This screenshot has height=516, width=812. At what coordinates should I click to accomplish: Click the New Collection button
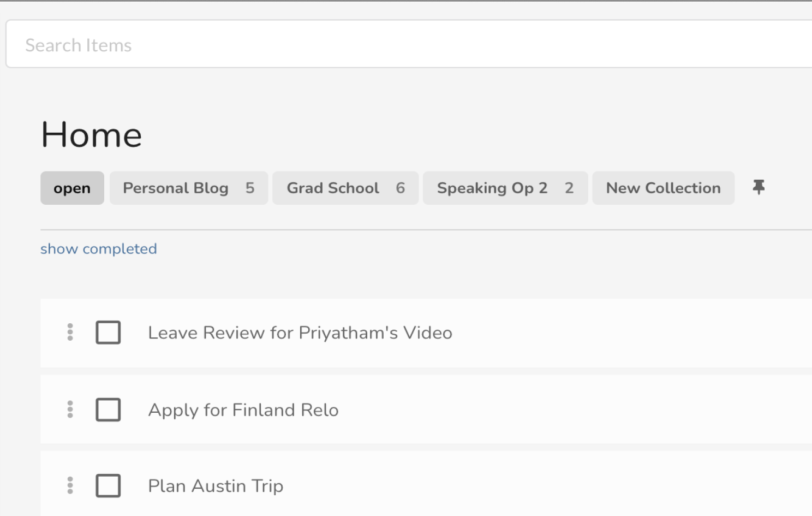click(x=663, y=188)
